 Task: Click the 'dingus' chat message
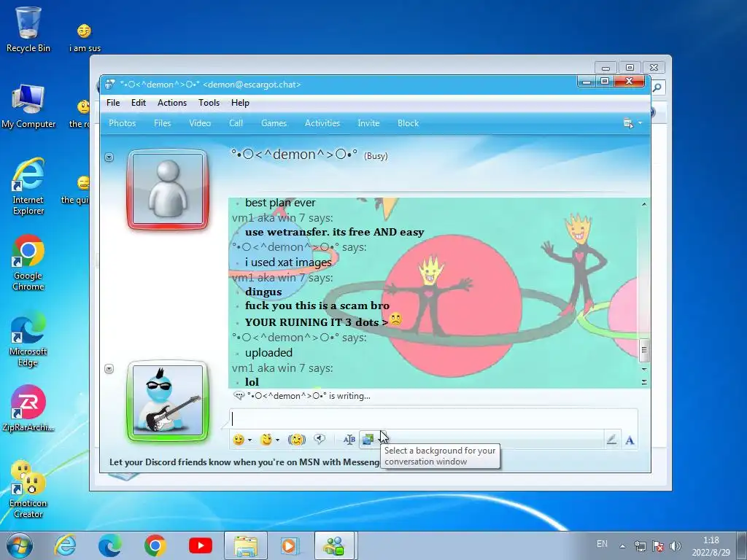(263, 292)
